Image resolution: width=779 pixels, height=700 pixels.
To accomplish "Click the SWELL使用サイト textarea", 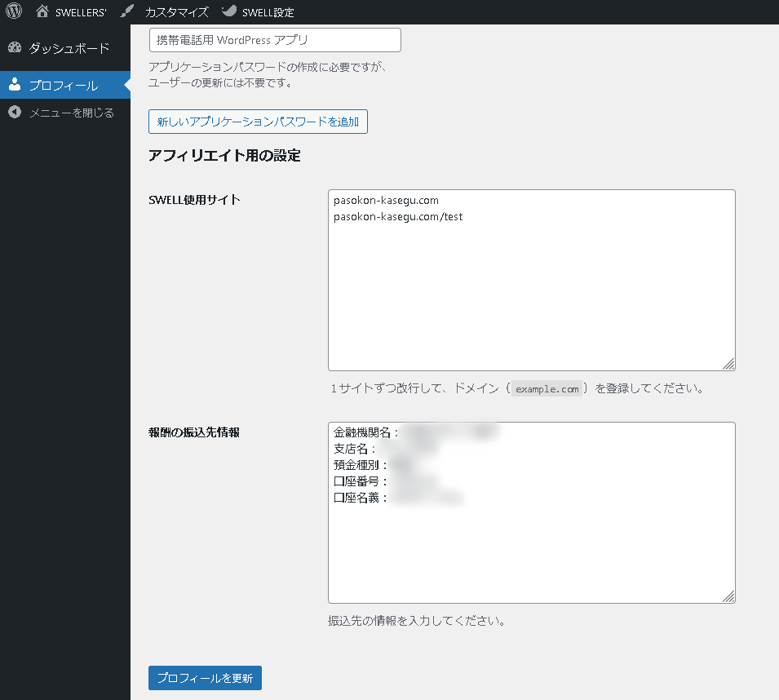I will click(x=532, y=280).
